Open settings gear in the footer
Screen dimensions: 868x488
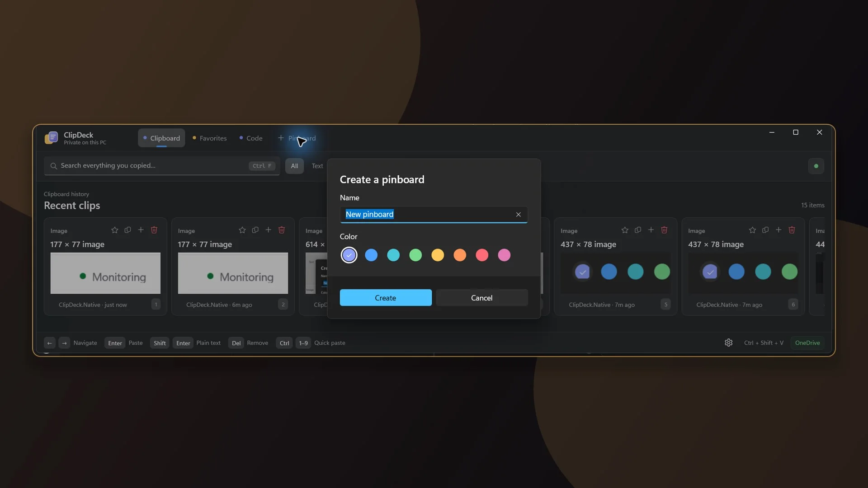coord(729,343)
